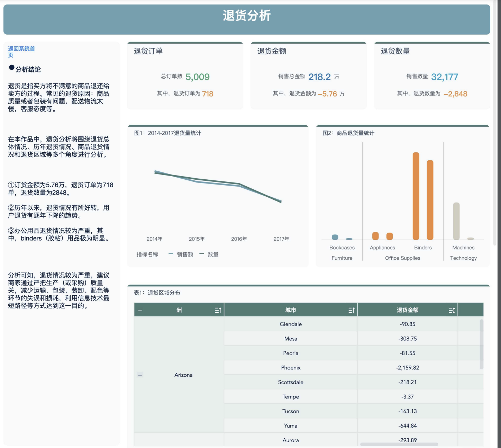This screenshot has width=501, height=448.
Task: Toggle the 销售额 legend series
Action: [x=181, y=254]
